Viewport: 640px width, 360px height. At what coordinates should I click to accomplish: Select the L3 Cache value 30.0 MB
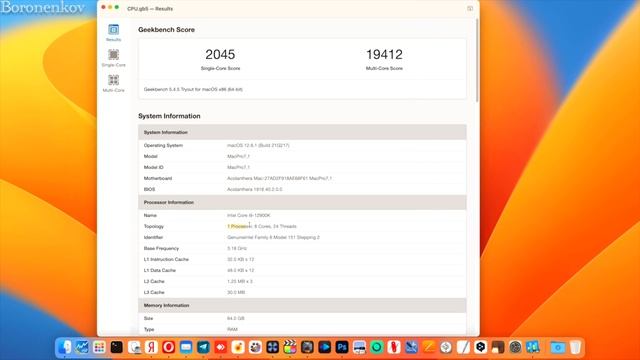coord(236,292)
